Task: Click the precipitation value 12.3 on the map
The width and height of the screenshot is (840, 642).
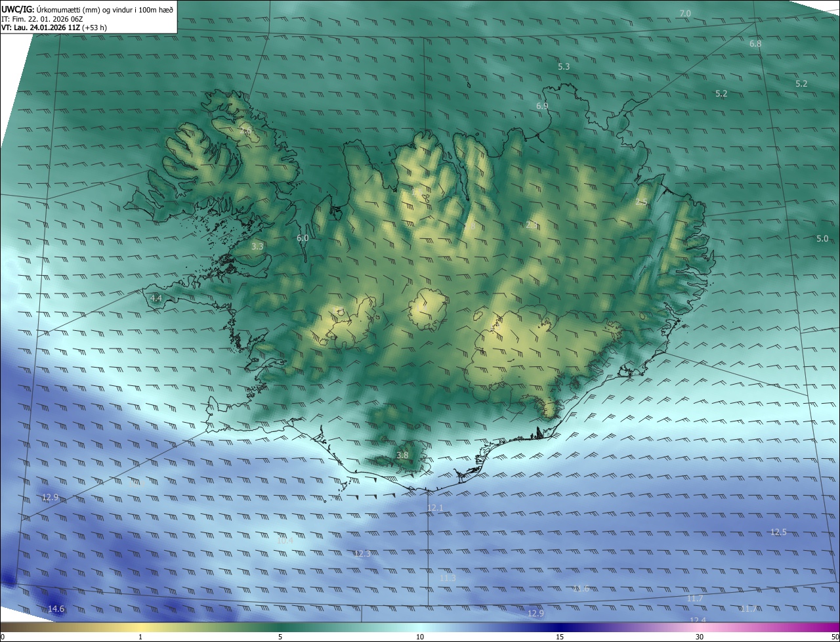Action: click(362, 554)
